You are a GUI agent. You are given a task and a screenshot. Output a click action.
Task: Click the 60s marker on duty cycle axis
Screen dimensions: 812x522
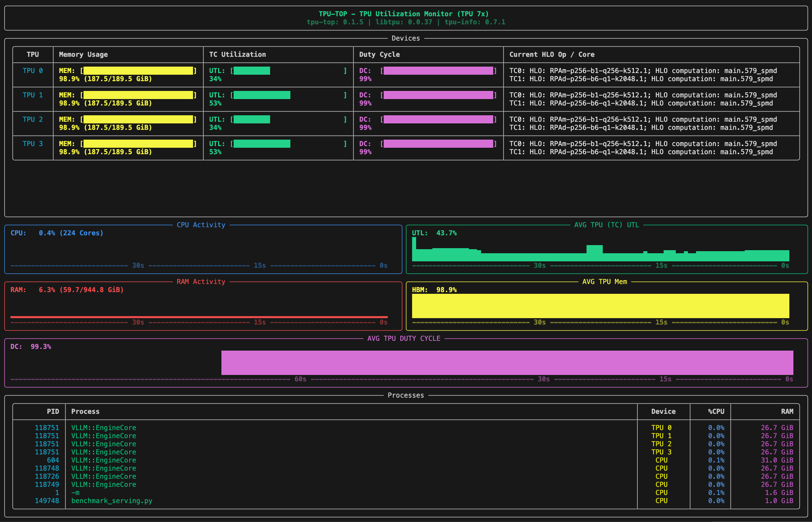[x=300, y=379]
